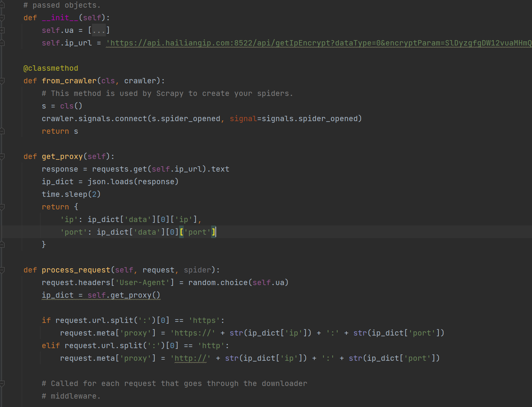Click the 'https://' proxy prefix string
The width and height of the screenshot is (532, 407).
[192, 333]
